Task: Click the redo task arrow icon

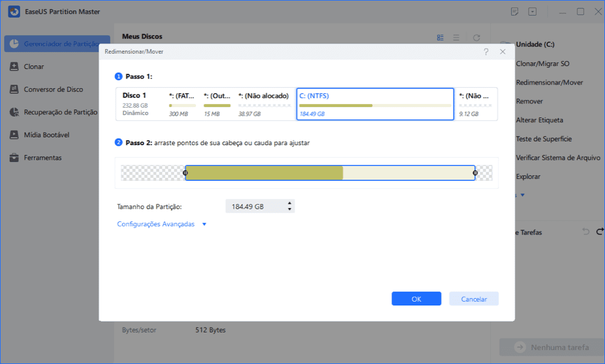Action: tap(600, 232)
